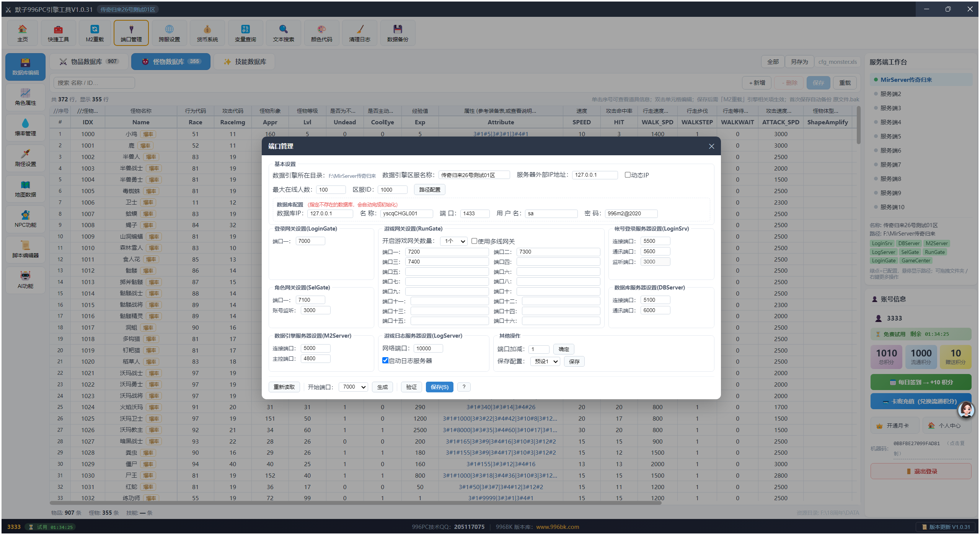Select NPC功能 sidebar icon
Screen dimensions: 980x535
pos(26,220)
